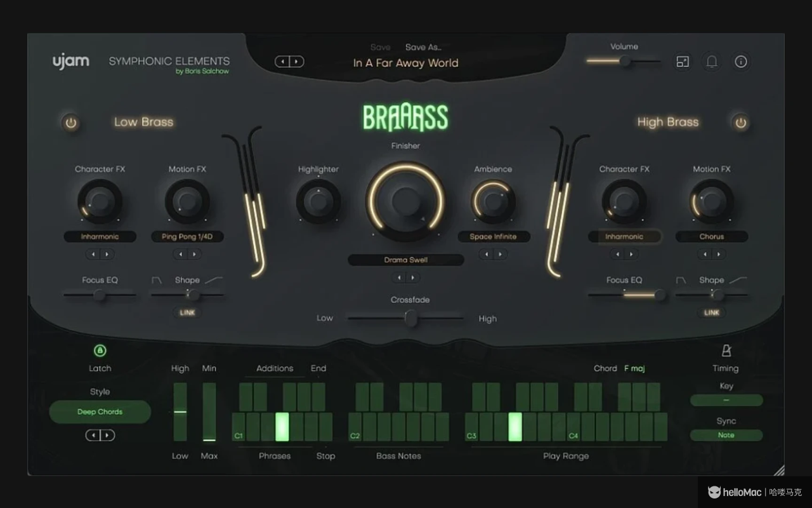The height and width of the screenshot is (508, 812).
Task: Click the highlighted Play Range key
Action: (x=515, y=427)
